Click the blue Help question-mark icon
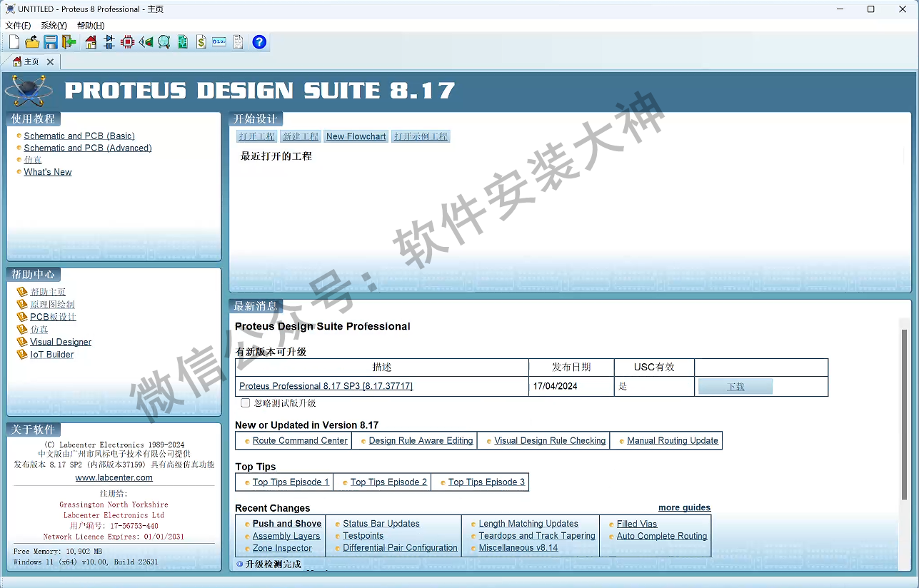The width and height of the screenshot is (919, 588). (x=259, y=42)
